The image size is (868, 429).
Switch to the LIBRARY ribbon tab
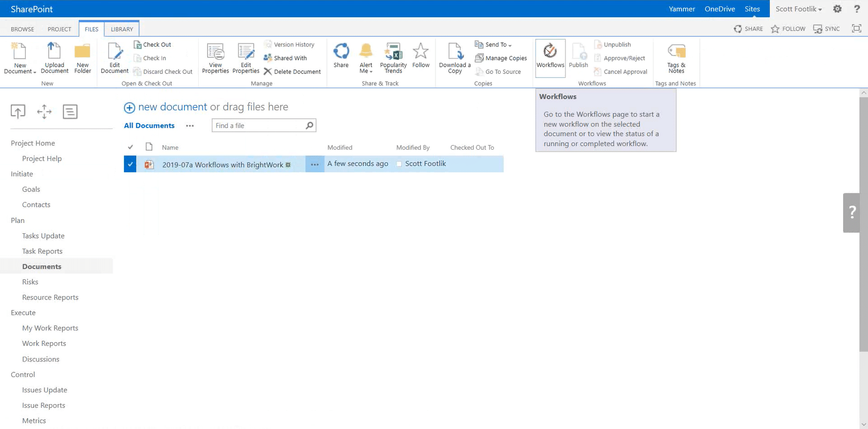[122, 29]
